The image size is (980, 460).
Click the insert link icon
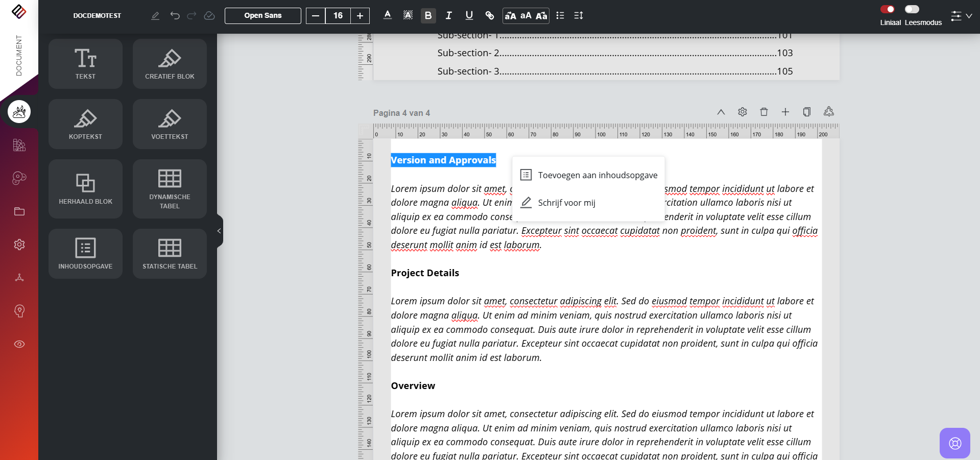[489, 15]
